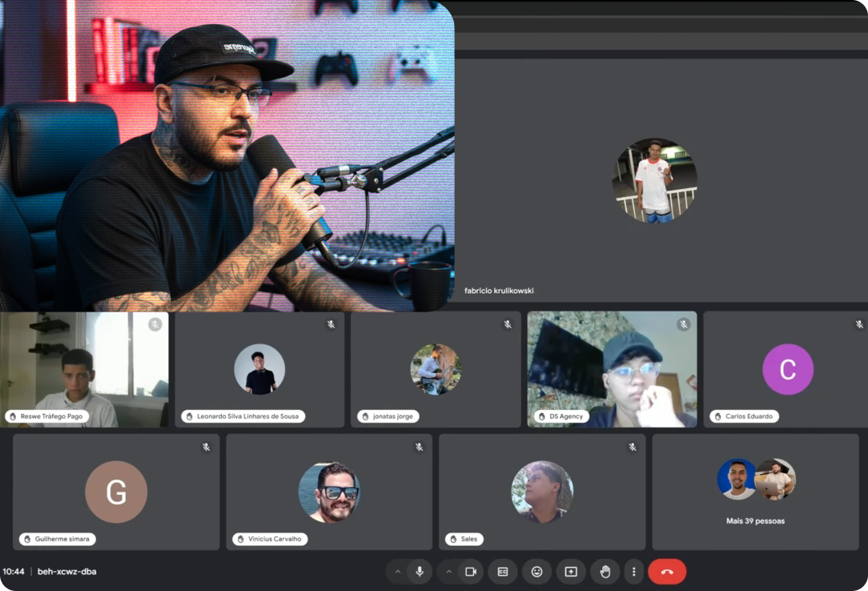868x591 pixels.
Task: Click the present screen icon
Action: 571,572
